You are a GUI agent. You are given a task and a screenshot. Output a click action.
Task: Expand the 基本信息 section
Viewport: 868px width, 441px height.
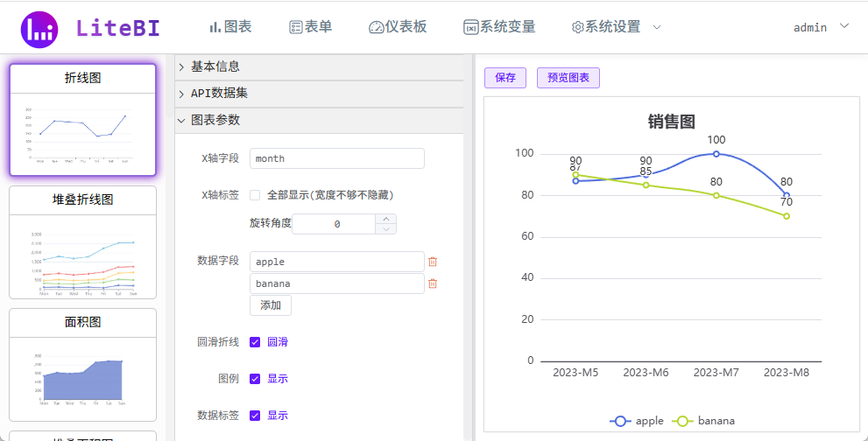coord(319,67)
